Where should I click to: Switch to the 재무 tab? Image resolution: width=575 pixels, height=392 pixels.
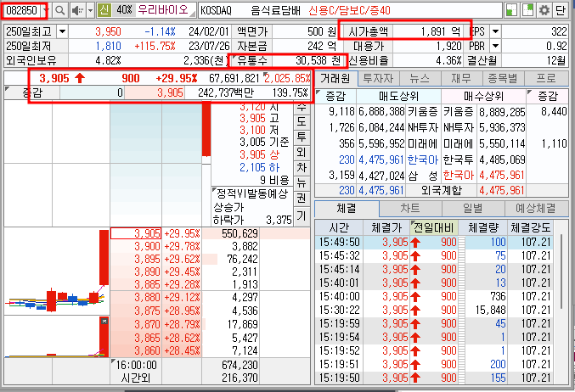[461, 78]
